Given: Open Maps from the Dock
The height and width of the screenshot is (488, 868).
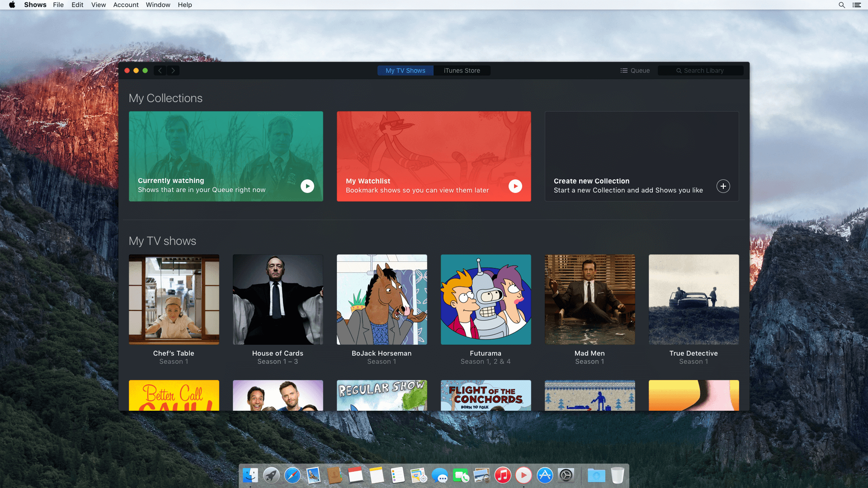Looking at the screenshot, I should coord(419,475).
